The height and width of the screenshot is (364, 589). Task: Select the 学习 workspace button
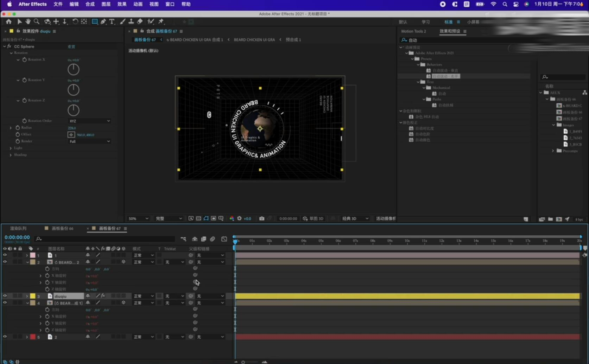[426, 22]
